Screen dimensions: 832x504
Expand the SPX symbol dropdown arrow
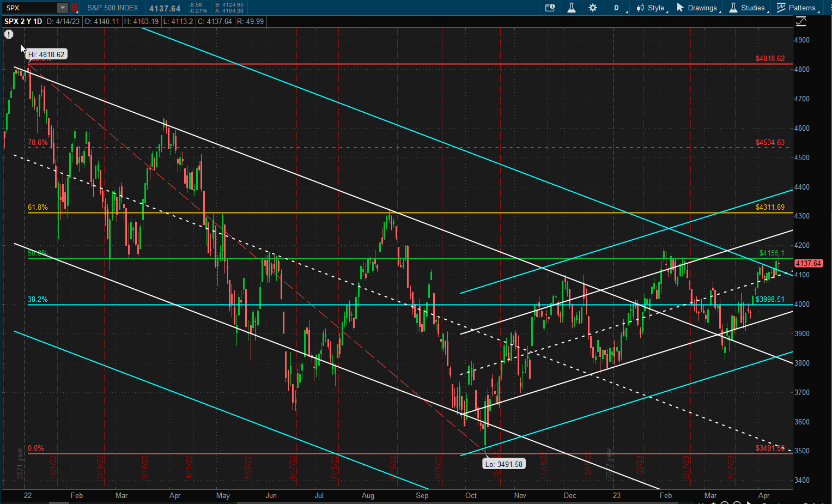(63, 8)
